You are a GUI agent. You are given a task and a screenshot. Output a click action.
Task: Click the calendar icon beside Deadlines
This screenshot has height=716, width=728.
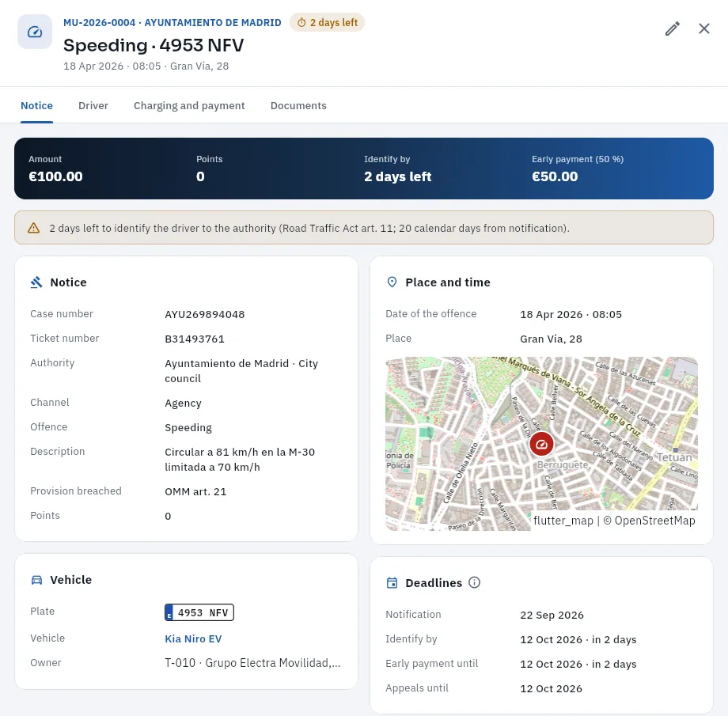392,583
